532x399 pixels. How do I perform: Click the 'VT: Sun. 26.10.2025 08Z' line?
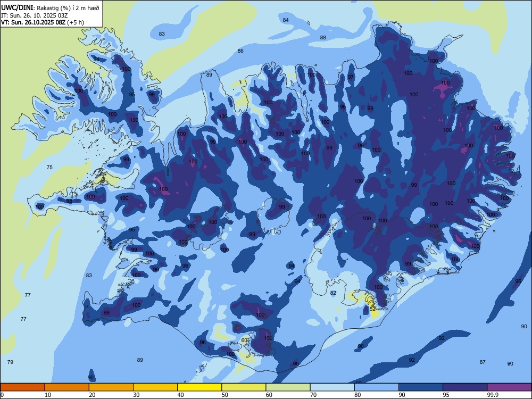[33, 22]
